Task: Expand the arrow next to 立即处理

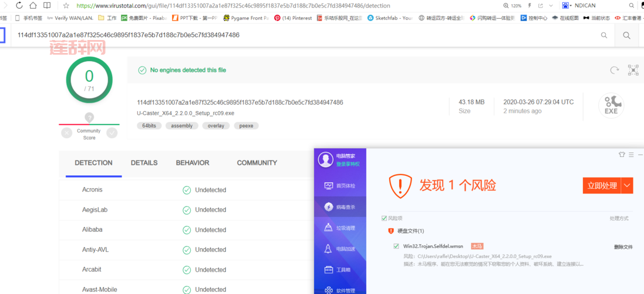Action: point(627,185)
